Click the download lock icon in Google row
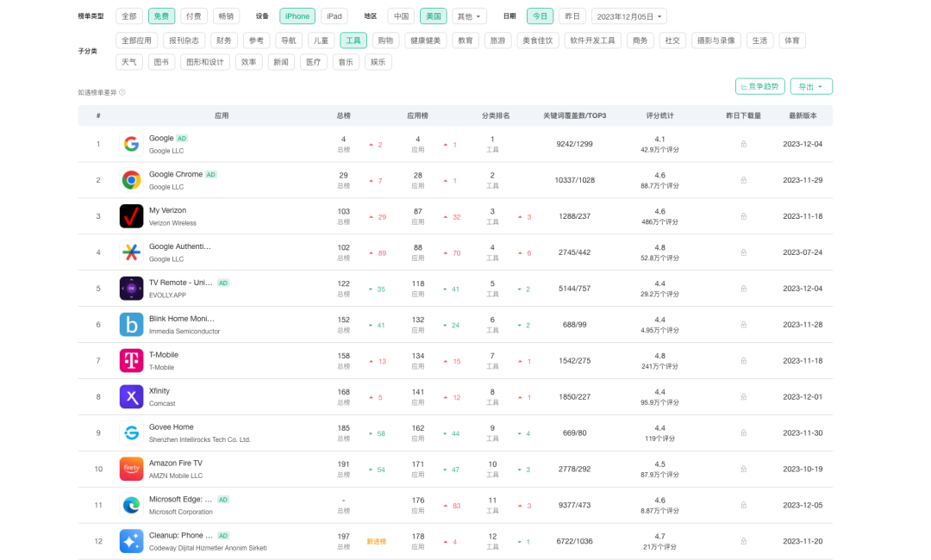Viewport: 931px width, 560px height. [743, 144]
